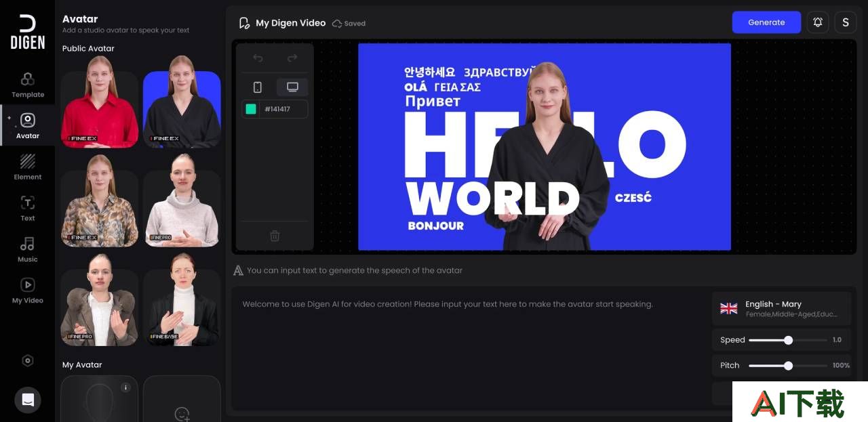Open the English - Mary voice selector
Screen dimensions: 868x422
781,309
